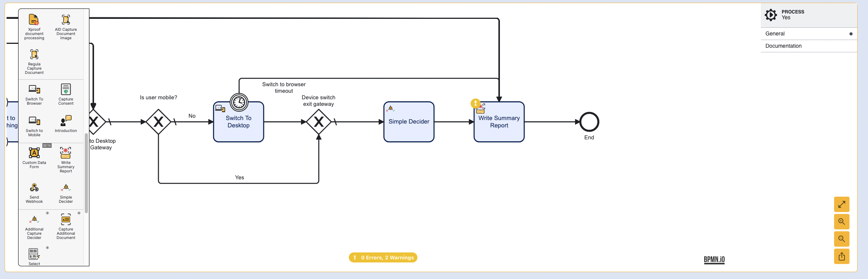Select Regula Capture Document palette item
This screenshot has width=868, height=279.
[34, 62]
